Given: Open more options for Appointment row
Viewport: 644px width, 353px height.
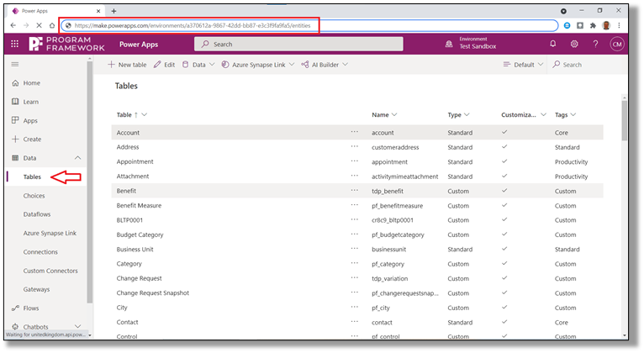Looking at the screenshot, I should [x=355, y=161].
